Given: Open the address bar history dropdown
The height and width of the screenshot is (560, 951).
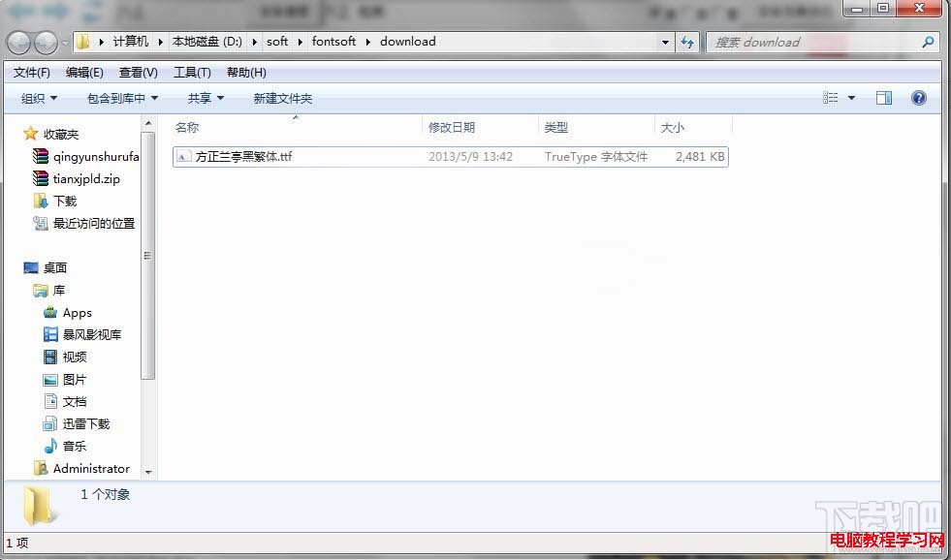Looking at the screenshot, I should pos(665,42).
